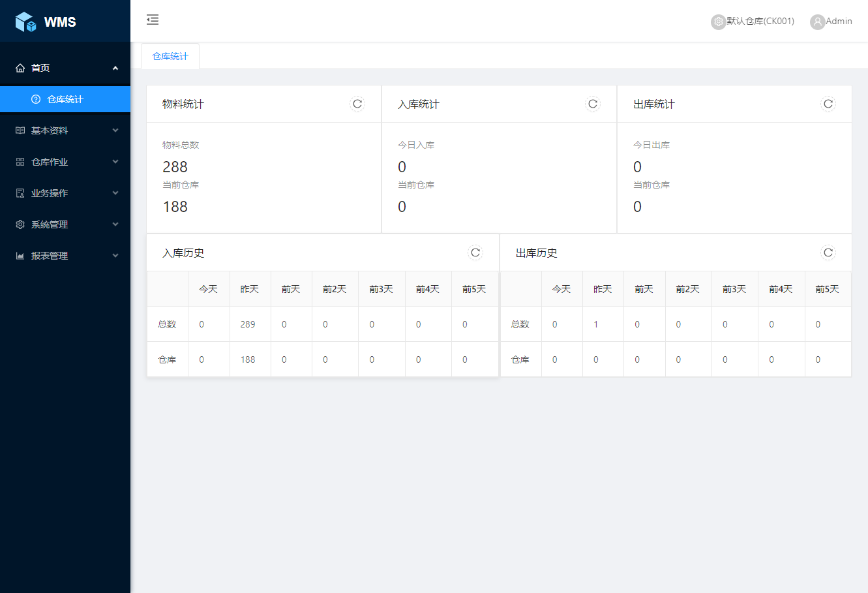Click the WMS logo icon

[x=25, y=22]
